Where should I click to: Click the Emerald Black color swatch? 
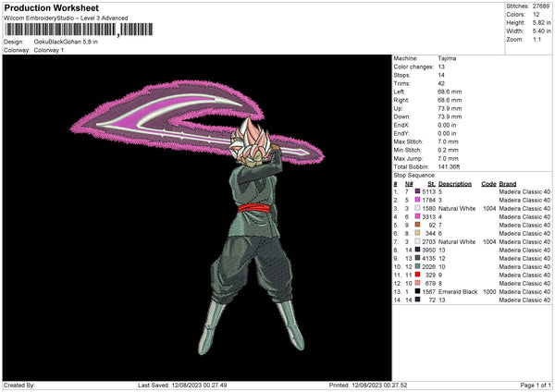click(x=418, y=291)
